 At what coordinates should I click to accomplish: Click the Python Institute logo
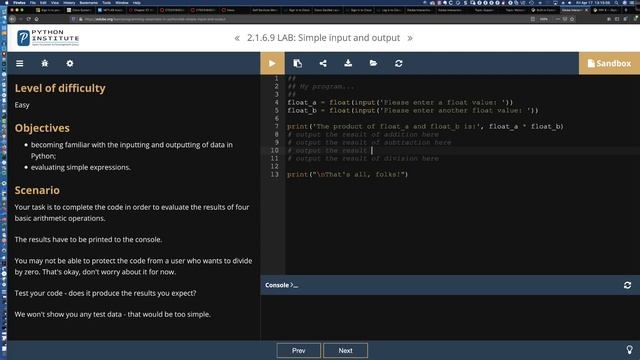48,38
